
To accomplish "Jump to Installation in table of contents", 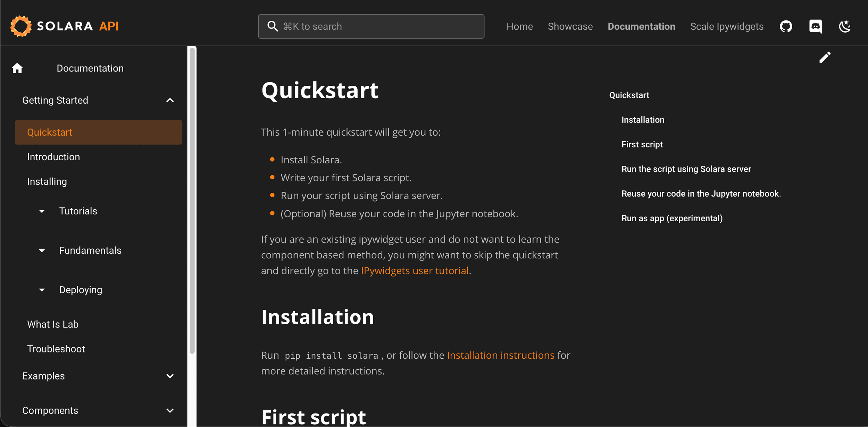I will [643, 120].
